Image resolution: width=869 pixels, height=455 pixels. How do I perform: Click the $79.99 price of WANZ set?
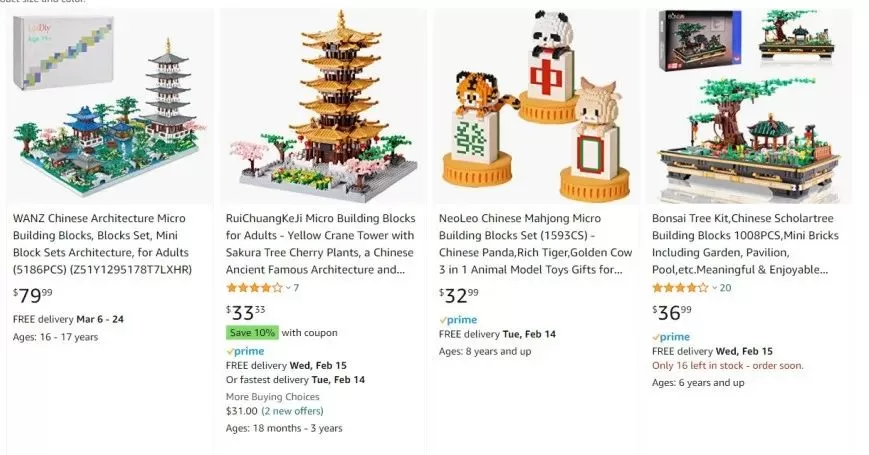coord(33,295)
